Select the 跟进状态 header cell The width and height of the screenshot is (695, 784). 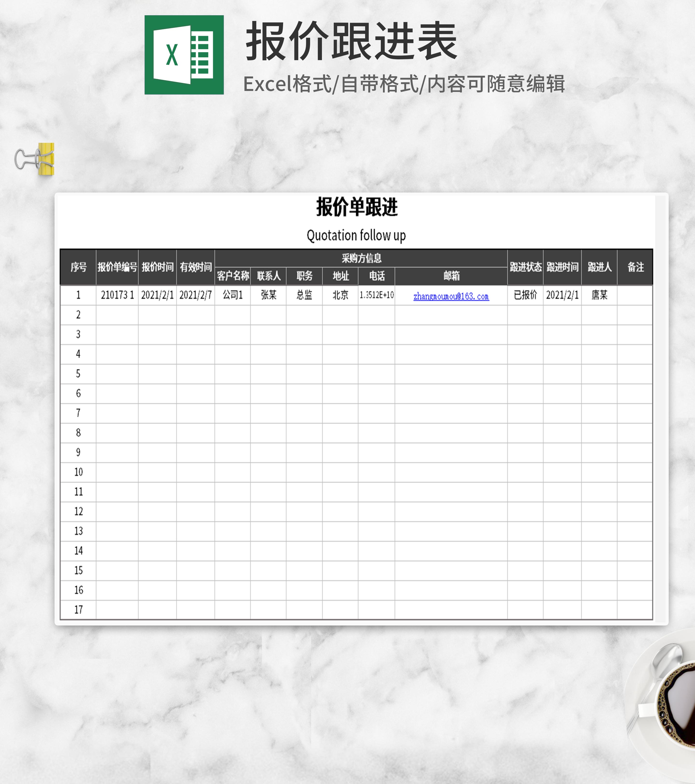[525, 267]
